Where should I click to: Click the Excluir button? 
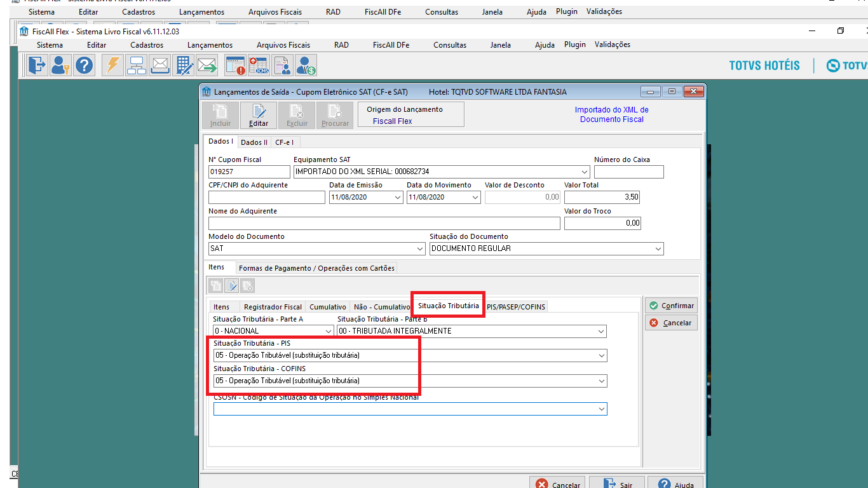click(297, 115)
